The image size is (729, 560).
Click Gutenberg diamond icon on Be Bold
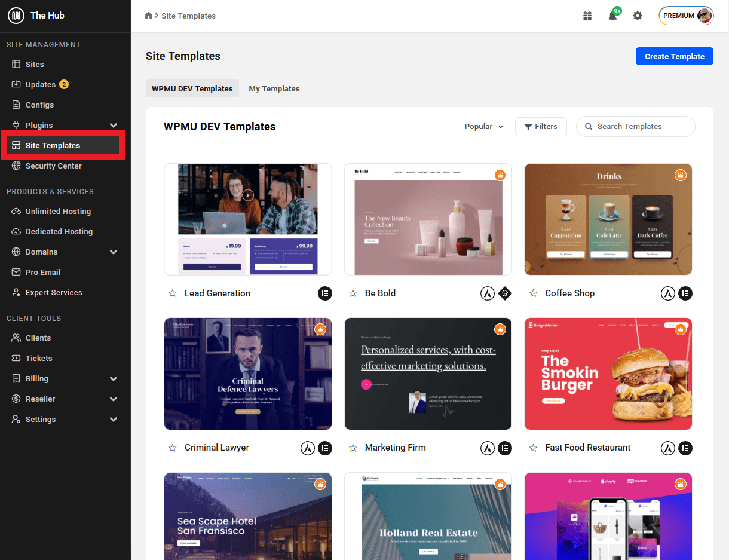[505, 293]
